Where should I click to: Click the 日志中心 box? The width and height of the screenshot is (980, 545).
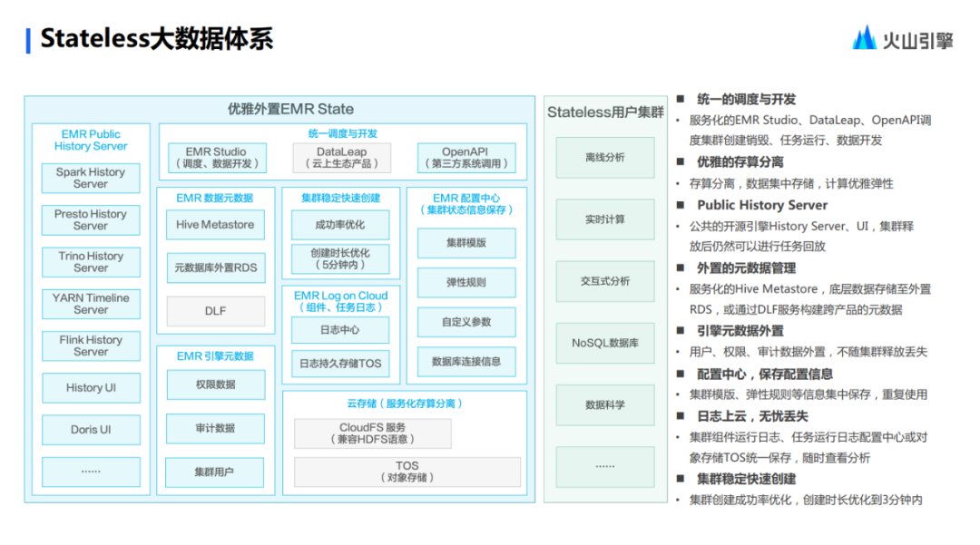coord(340,329)
